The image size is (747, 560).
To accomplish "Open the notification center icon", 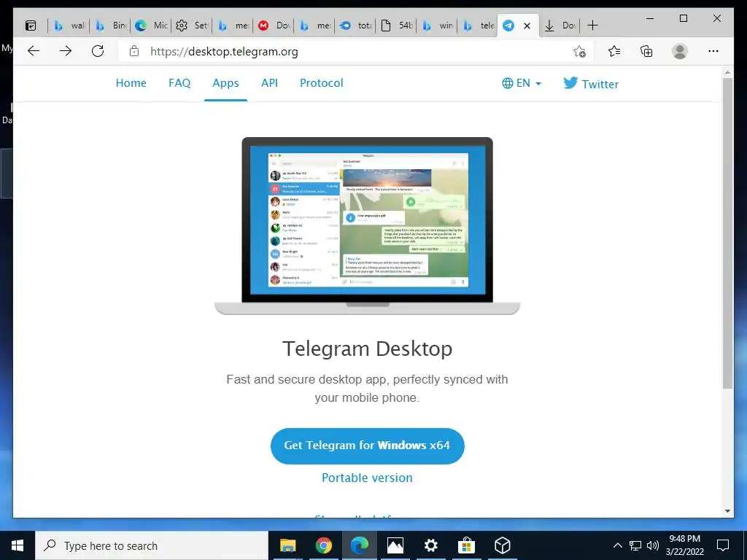I will [723, 545].
